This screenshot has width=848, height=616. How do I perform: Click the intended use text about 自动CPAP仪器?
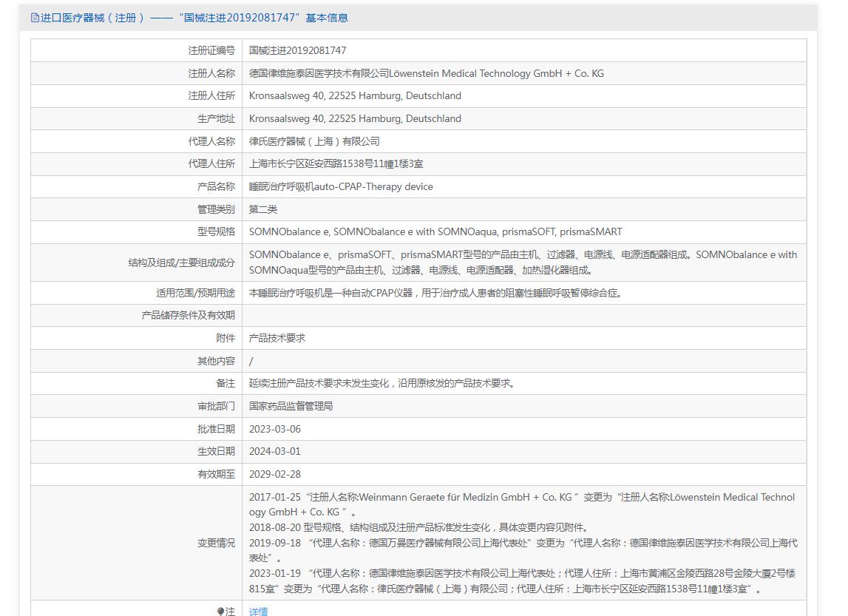436,293
